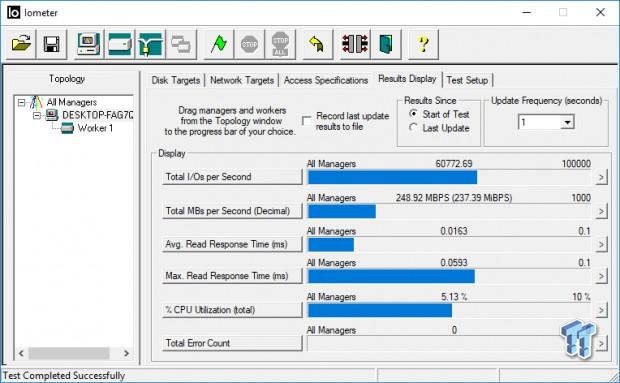620x383 pixels.
Task: Disconnect selected manager icon
Action: pyautogui.click(x=355, y=44)
